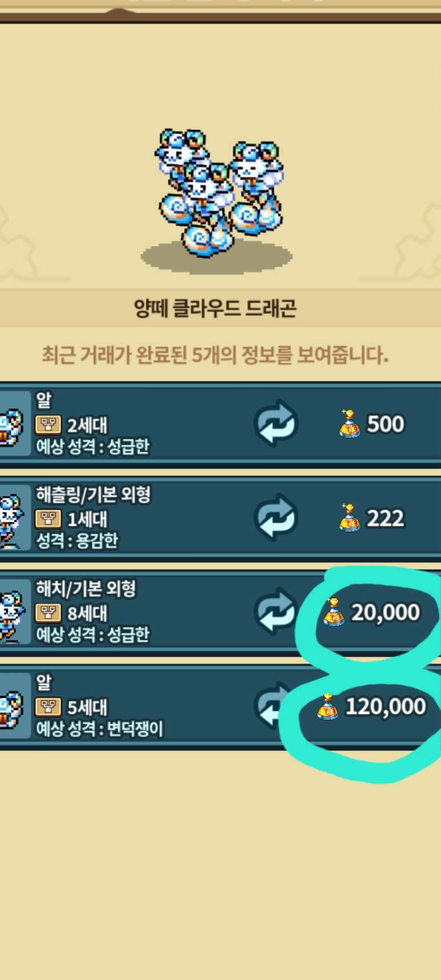Tap the swap arrows icon on the 2세대 egg row
This screenshot has height=980, width=441.
tap(276, 423)
